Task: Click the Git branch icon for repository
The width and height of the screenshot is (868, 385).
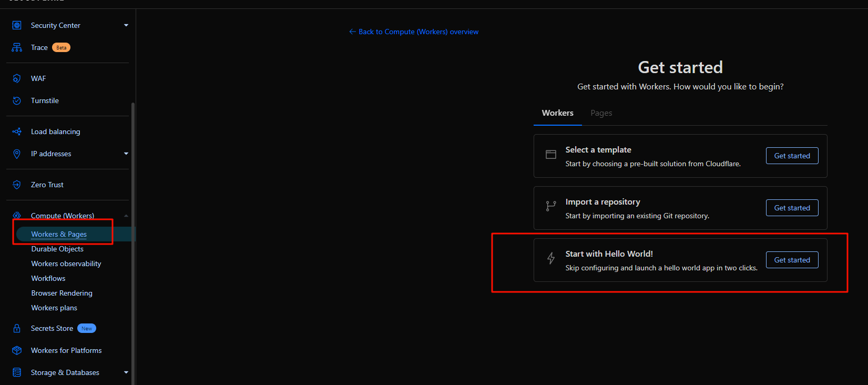Action: [x=551, y=206]
